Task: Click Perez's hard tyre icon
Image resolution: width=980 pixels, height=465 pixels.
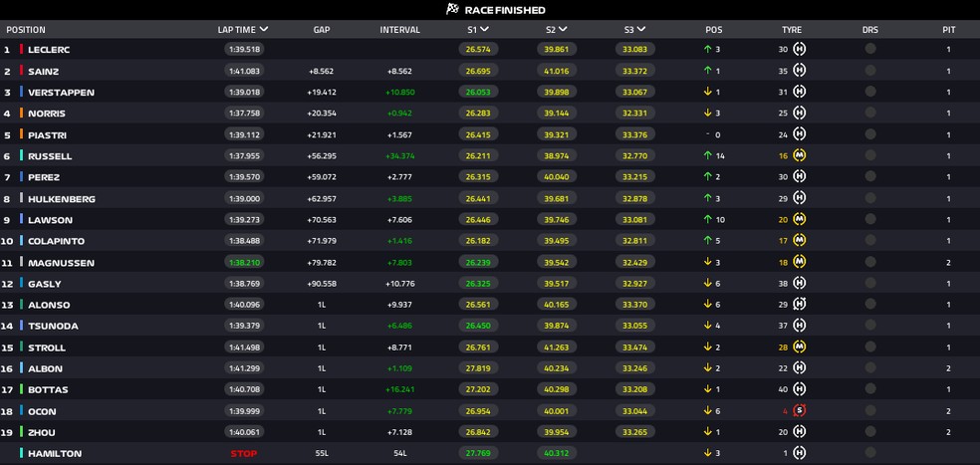Action: 799,176
